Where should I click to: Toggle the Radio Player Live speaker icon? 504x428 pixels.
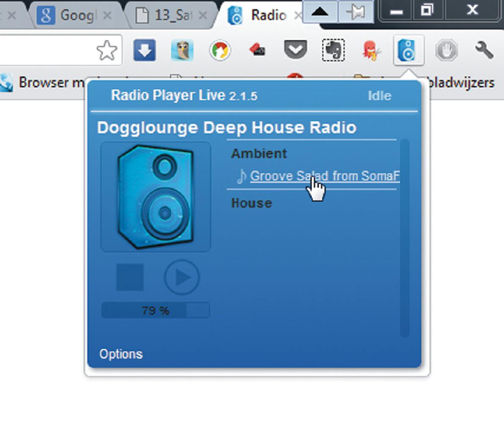[408, 50]
